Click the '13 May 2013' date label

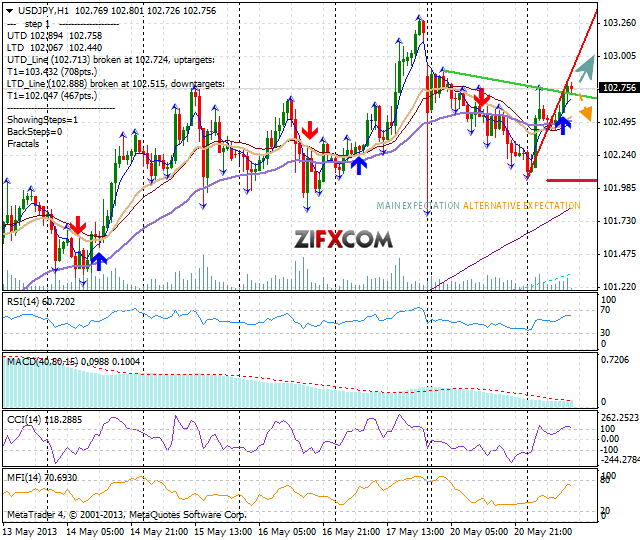coord(30,532)
